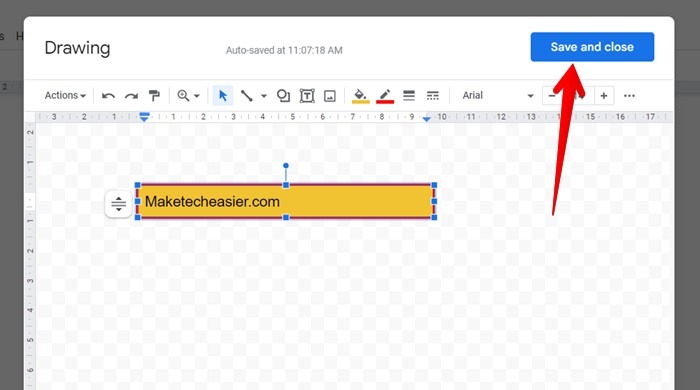
Task: Click the left indent marker on ruler
Action: click(144, 117)
